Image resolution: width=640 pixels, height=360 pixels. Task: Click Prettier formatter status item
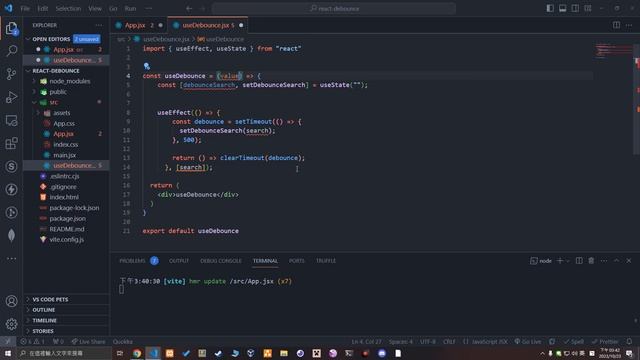point(605,341)
